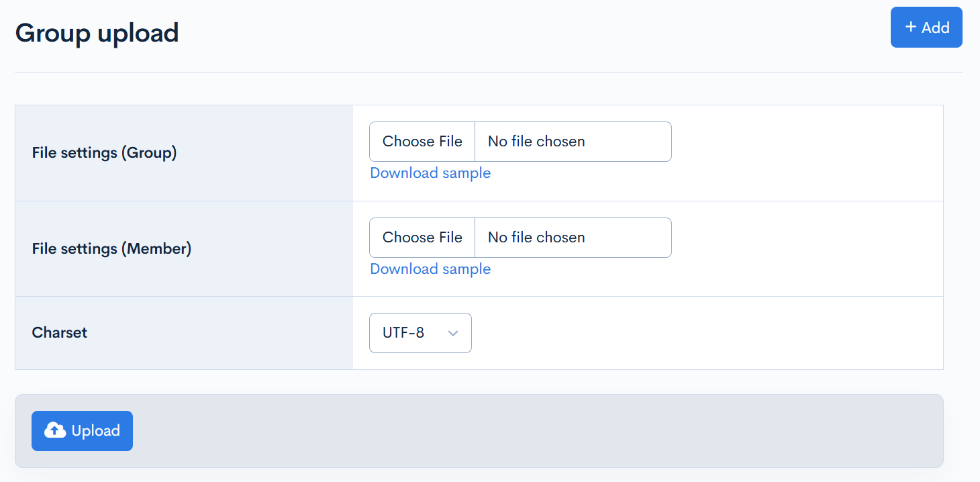
Task: Click the File settings (Member) row label
Action: (x=111, y=248)
